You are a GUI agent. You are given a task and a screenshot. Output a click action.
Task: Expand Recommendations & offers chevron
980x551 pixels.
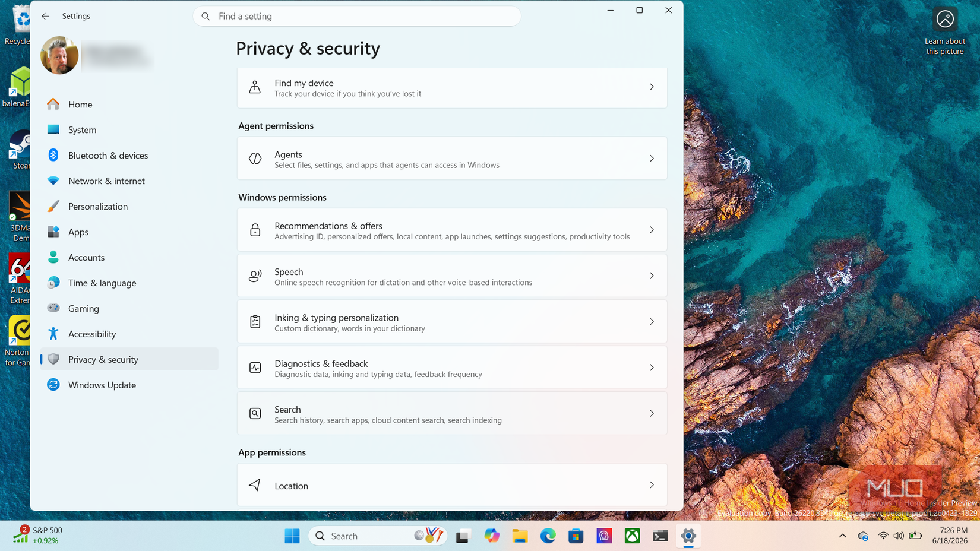[652, 230]
